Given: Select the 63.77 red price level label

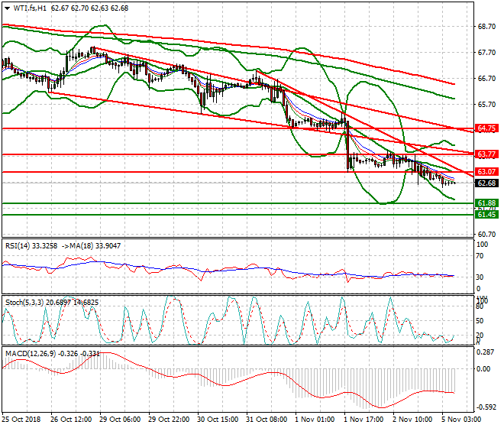Looking at the screenshot, I should pyautogui.click(x=486, y=154).
